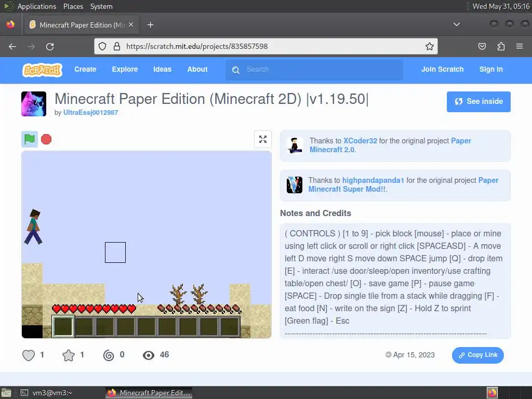Click the green flag to start the game

(30, 139)
